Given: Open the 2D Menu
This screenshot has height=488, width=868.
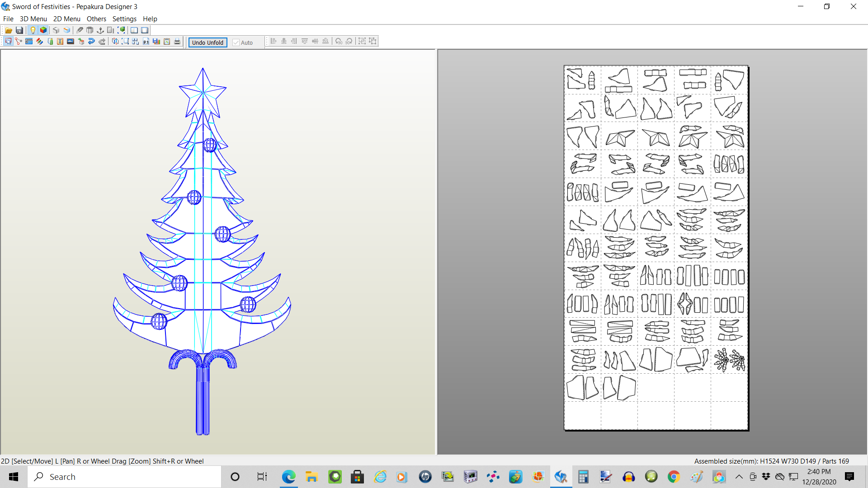Looking at the screenshot, I should click(x=66, y=19).
